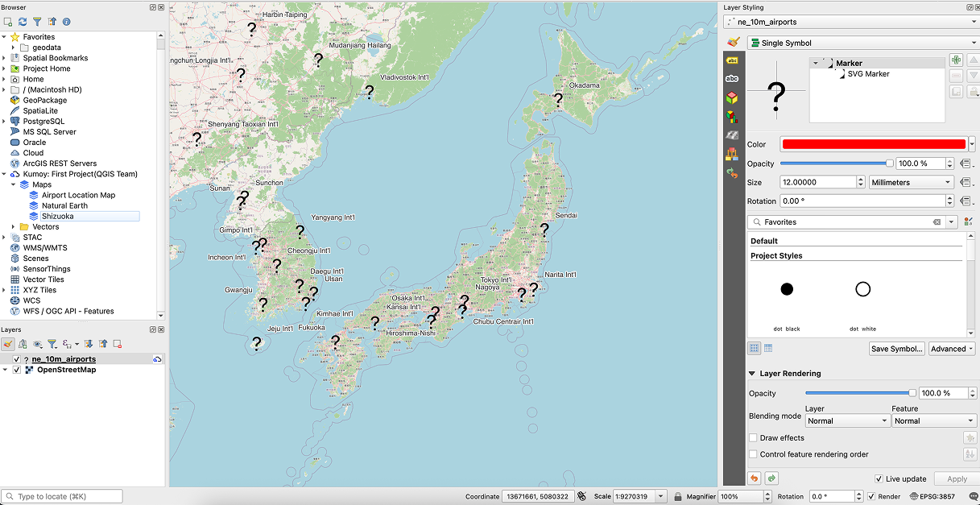980x505 pixels.
Task: Expand the geodata folder in Browser
Action: coord(13,48)
